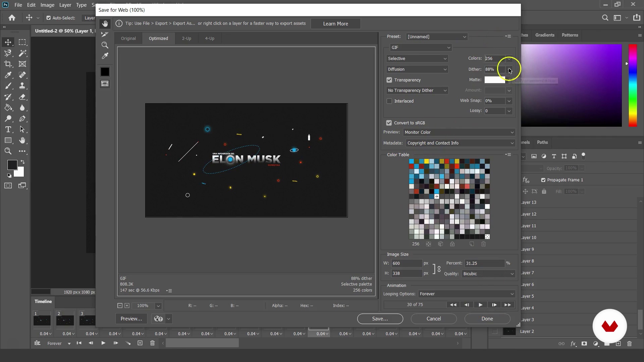644x362 pixels.
Task: Open the No Transparency Dither dropdown
Action: pos(417,90)
